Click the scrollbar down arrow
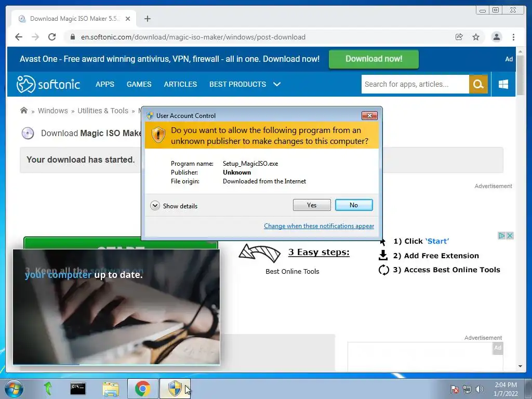 coord(521,366)
